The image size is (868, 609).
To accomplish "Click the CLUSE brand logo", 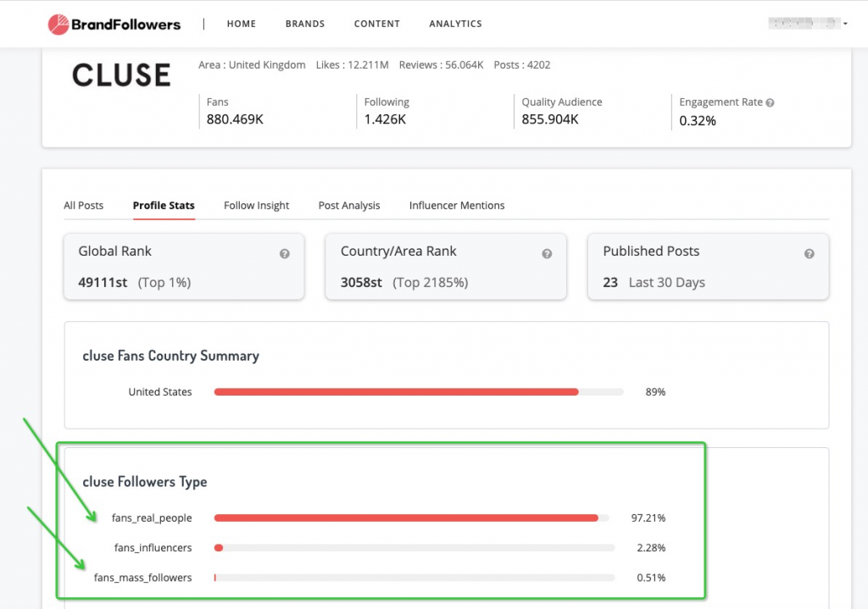I will [121, 75].
